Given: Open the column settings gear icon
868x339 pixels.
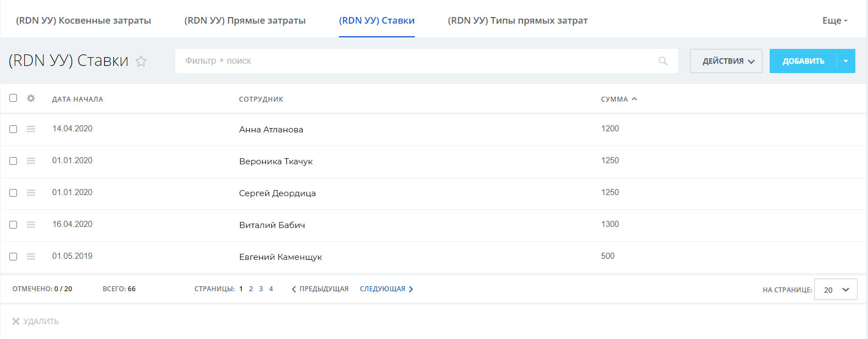Looking at the screenshot, I should point(31,98).
